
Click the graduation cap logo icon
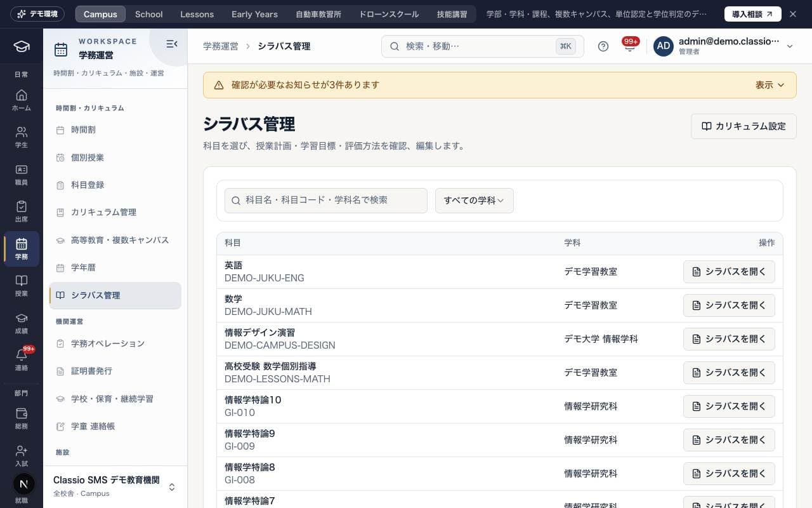(22, 46)
